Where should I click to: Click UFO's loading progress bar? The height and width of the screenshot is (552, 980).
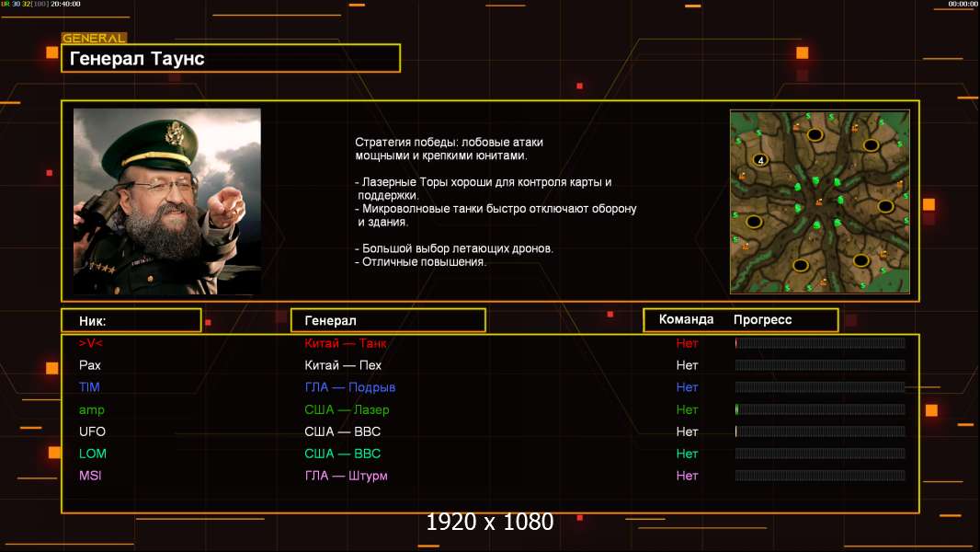pyautogui.click(x=820, y=431)
